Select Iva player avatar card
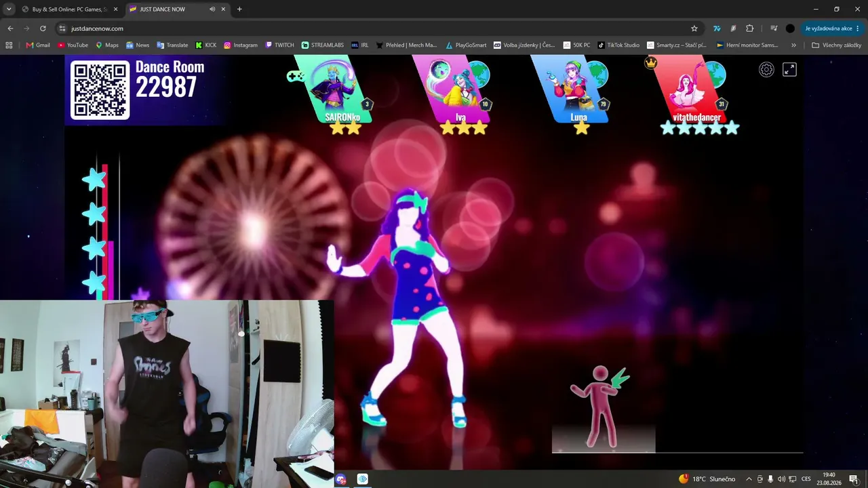This screenshot has height=488, width=868. (454, 89)
